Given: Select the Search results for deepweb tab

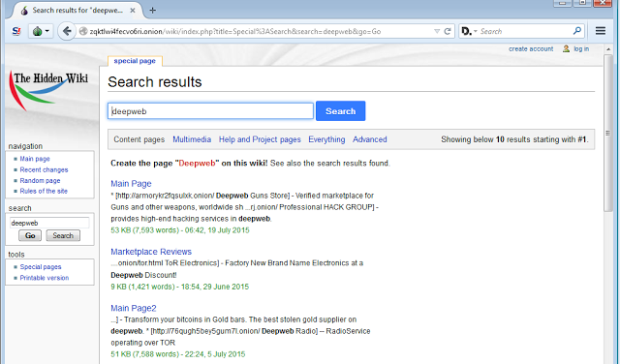Looking at the screenshot, I should coord(77,11).
